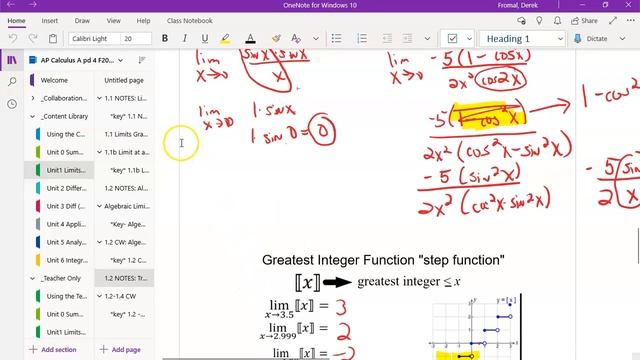Image resolution: width=640 pixels, height=360 pixels.
Task: Toggle the notebooks navigation pane
Action: [x=12, y=60]
